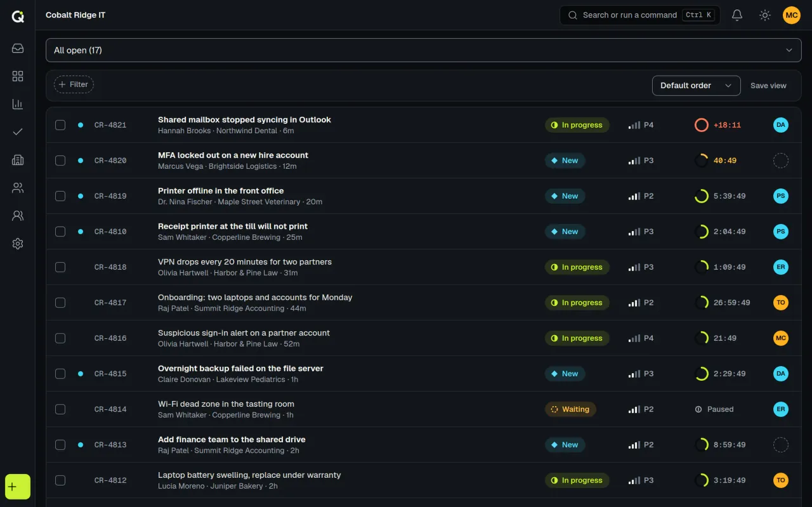Click the PS assignee avatar on CR-4819
The width and height of the screenshot is (812, 507).
coord(781,196)
